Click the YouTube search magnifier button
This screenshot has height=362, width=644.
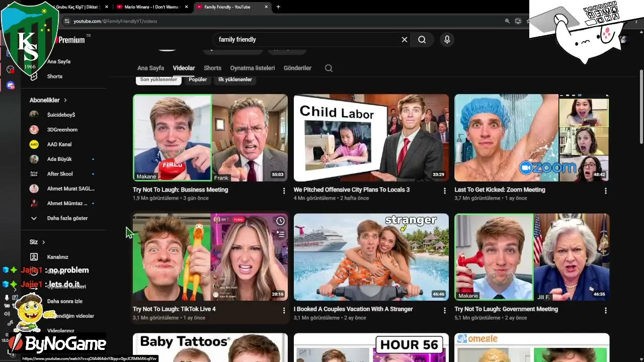pos(422,40)
